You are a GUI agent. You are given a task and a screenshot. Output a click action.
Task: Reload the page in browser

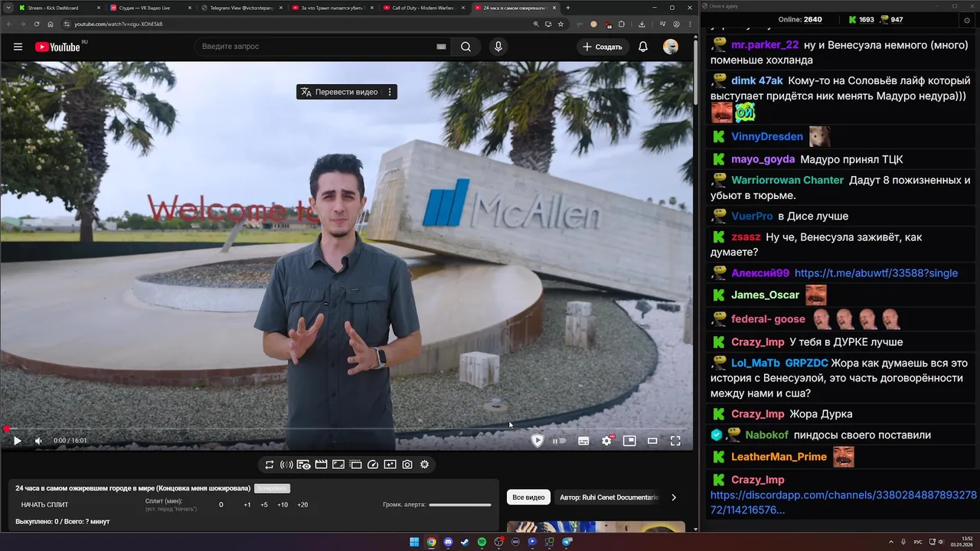(x=37, y=24)
